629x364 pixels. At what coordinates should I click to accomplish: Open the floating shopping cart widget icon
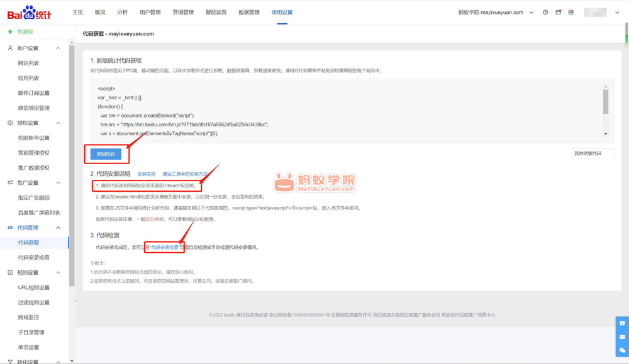622,323
